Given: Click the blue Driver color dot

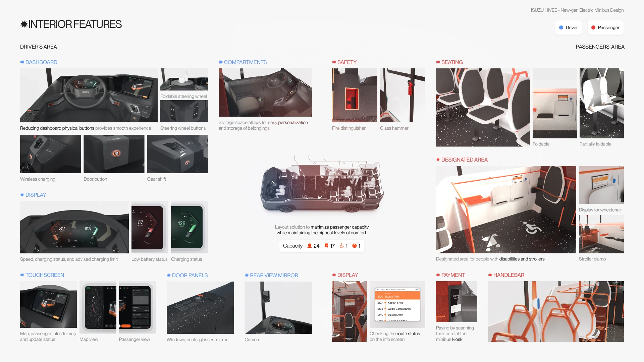Looking at the screenshot, I should pyautogui.click(x=561, y=28).
